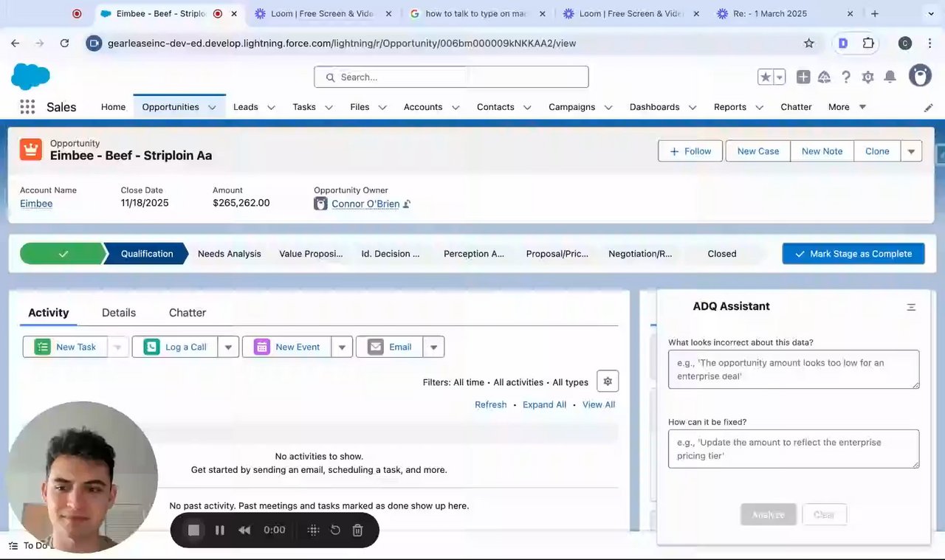Open the timeline settings gear icon

pos(608,381)
